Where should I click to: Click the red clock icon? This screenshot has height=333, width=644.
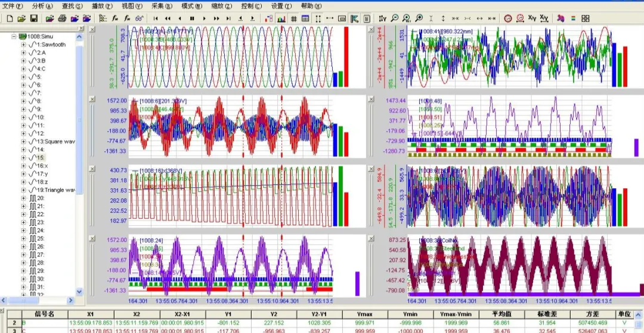coord(508,18)
